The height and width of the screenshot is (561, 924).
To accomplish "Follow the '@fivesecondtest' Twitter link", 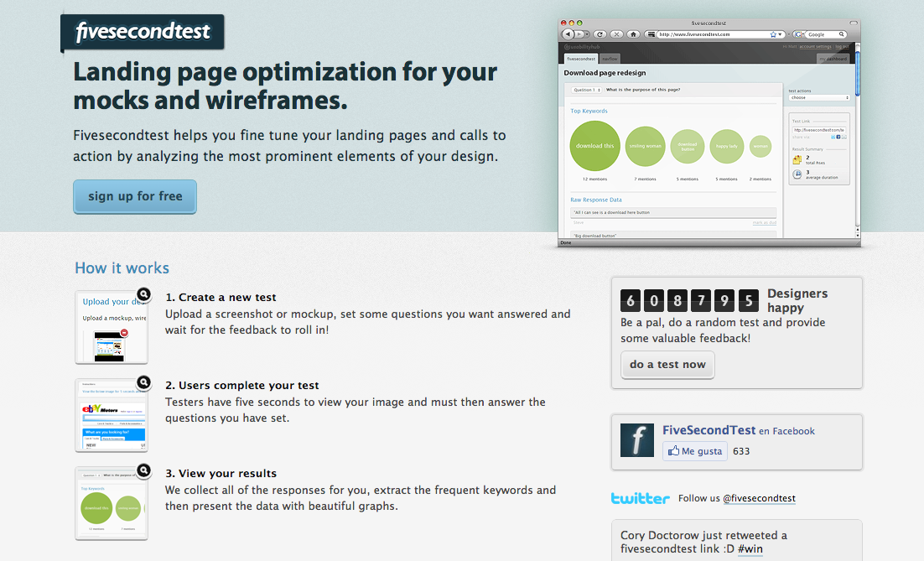I will coord(759,498).
